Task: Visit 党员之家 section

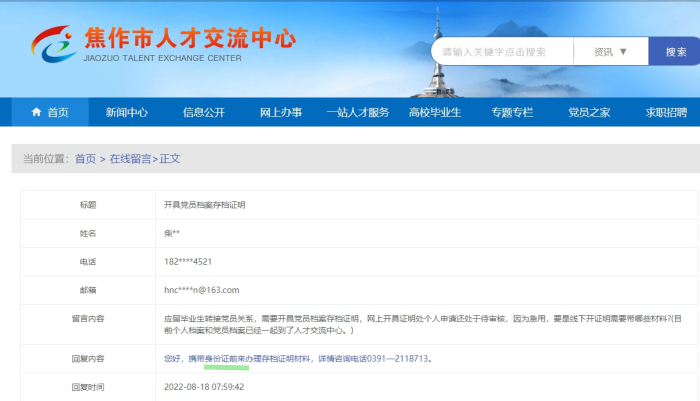Action: (589, 112)
